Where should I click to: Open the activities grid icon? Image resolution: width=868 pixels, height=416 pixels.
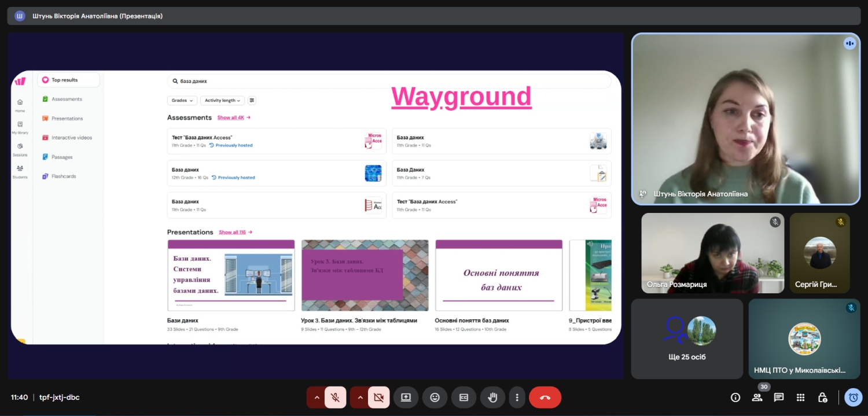[x=800, y=397]
